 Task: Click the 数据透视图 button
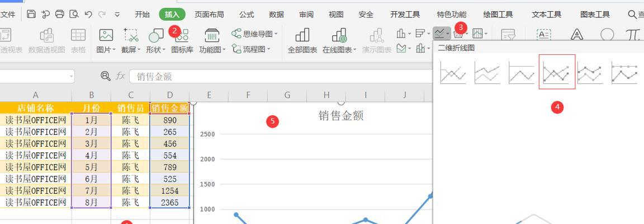[47, 41]
